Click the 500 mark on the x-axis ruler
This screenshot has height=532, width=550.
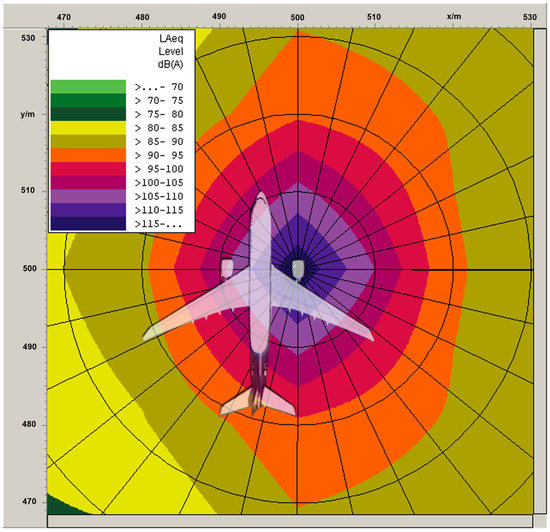(297, 17)
